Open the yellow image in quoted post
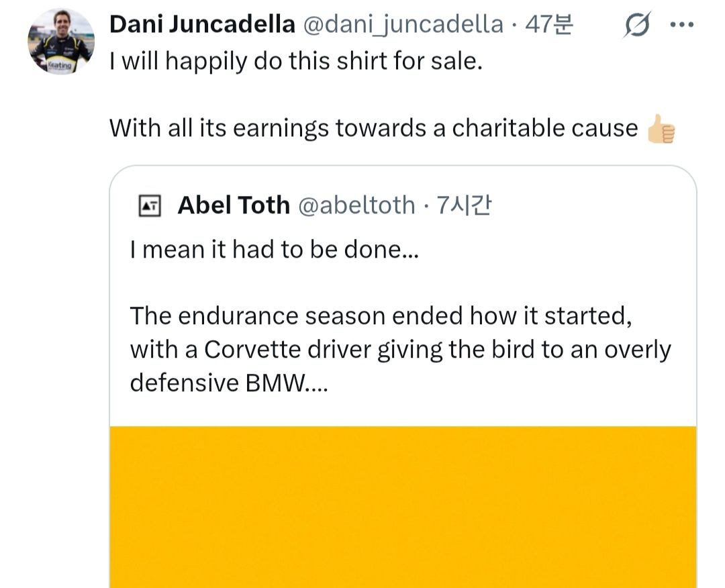The height and width of the screenshot is (588, 725). coord(403,507)
